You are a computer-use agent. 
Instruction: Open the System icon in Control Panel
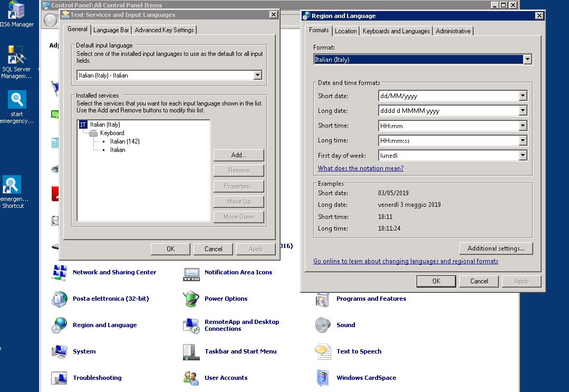(60, 351)
